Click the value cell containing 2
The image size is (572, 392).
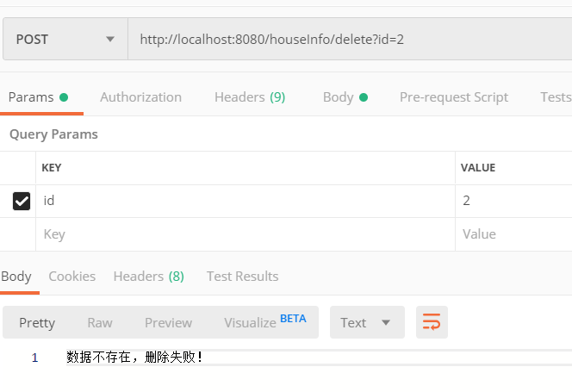pyautogui.click(x=513, y=201)
